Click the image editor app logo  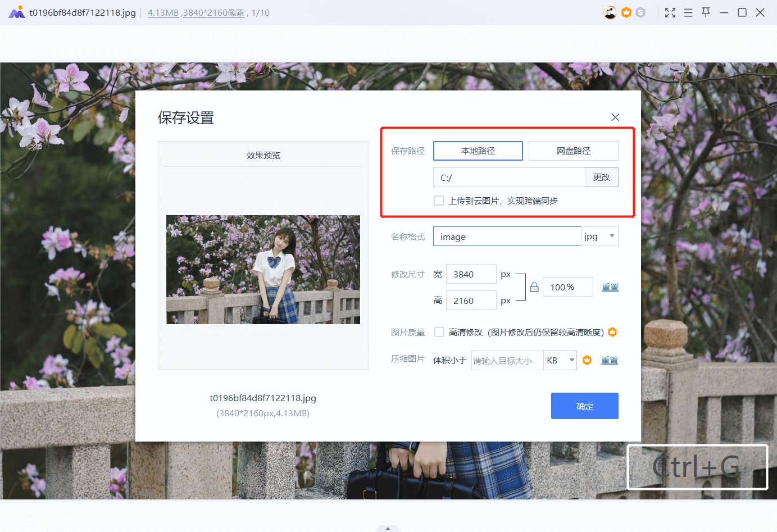coord(16,12)
